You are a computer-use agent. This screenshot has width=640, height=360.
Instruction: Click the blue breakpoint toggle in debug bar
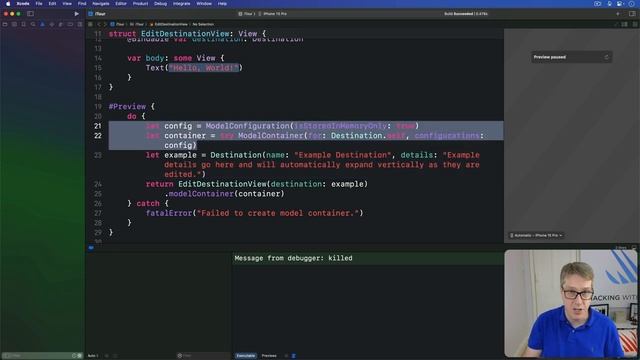pos(91,247)
